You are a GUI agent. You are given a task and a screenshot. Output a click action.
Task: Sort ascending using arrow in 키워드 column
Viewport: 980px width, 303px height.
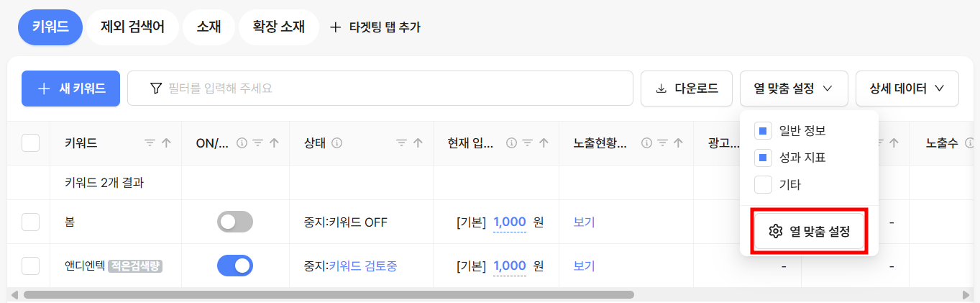pyautogui.click(x=167, y=143)
